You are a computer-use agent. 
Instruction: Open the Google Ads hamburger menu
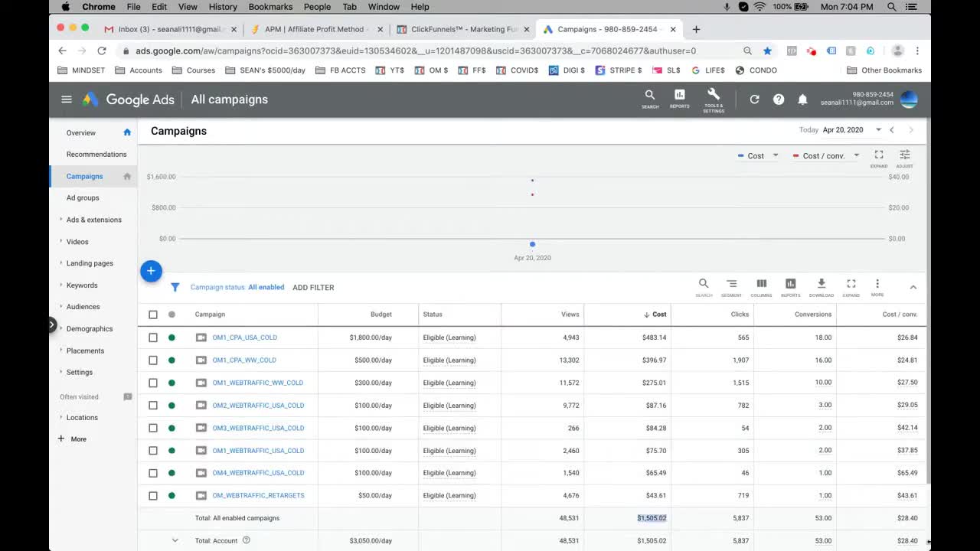67,99
